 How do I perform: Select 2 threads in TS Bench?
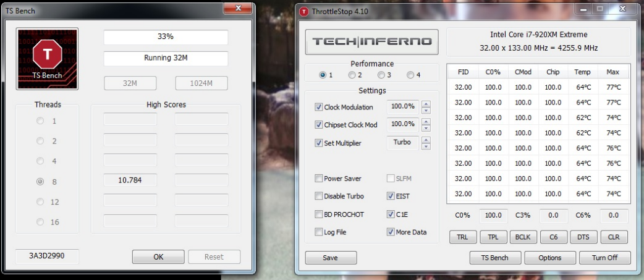click(x=40, y=141)
